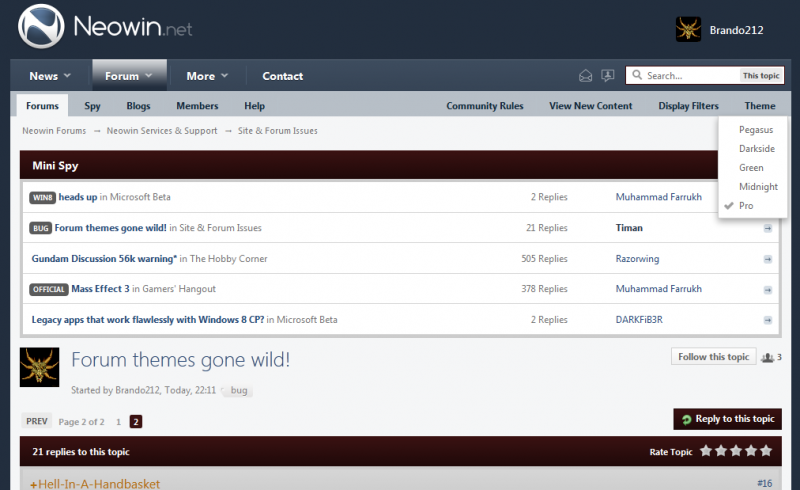Image resolution: width=800 pixels, height=490 pixels.
Task: View DARKFiB3R's profile
Action: click(639, 320)
